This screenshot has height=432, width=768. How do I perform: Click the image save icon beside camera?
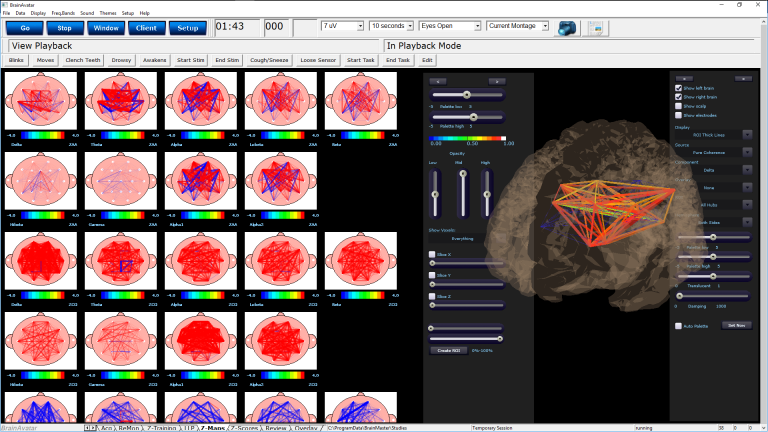pyautogui.click(x=594, y=27)
